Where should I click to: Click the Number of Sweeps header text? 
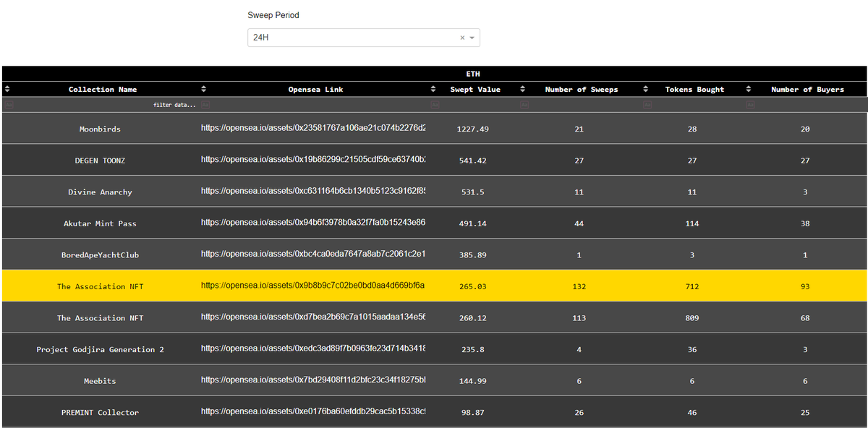click(x=582, y=90)
